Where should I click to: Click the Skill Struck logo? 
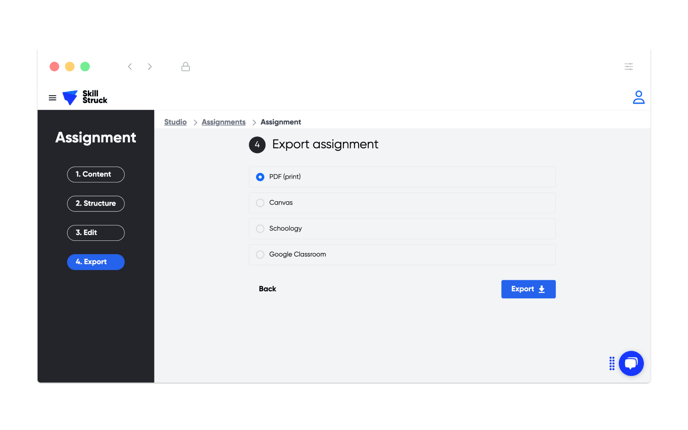click(85, 97)
